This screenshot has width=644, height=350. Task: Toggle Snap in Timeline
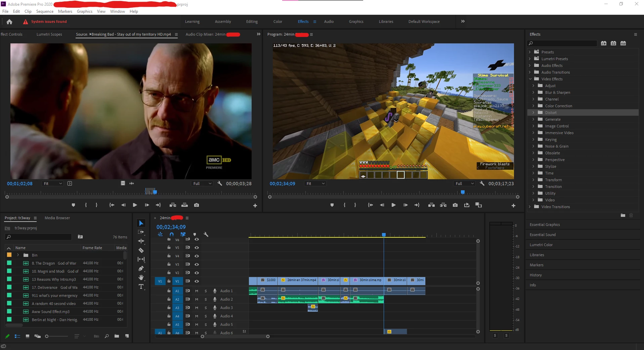click(x=172, y=234)
